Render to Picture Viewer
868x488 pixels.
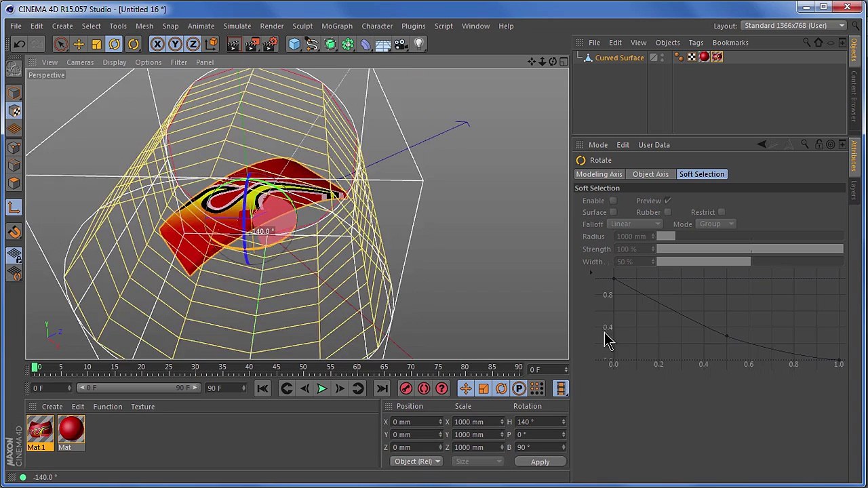[x=252, y=44]
